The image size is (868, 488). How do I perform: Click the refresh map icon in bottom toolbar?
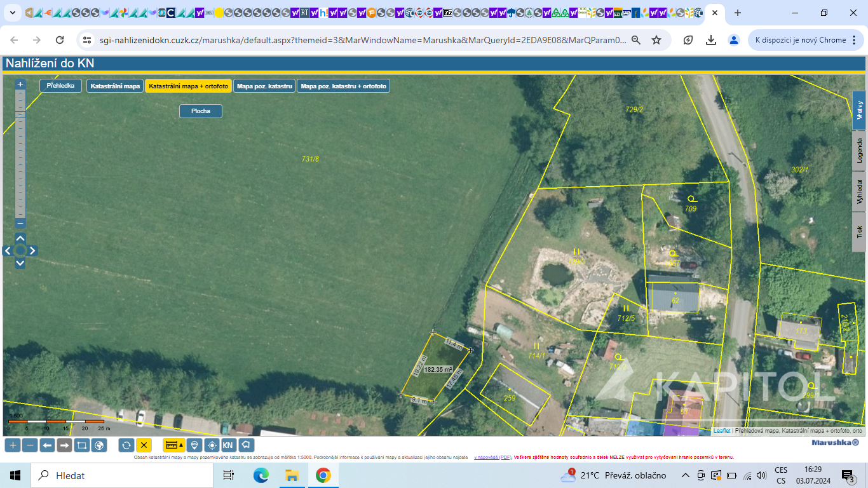point(126,445)
